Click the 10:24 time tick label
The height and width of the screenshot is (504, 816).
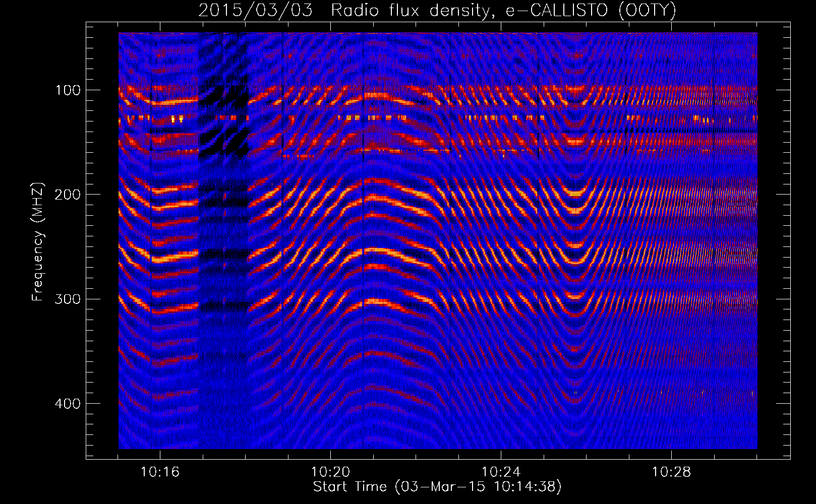(501, 472)
